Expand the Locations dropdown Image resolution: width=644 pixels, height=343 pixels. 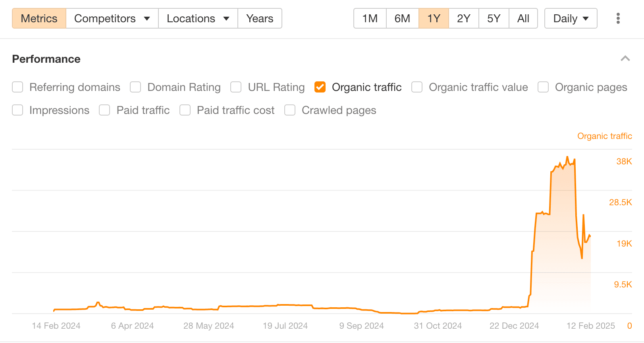(198, 18)
